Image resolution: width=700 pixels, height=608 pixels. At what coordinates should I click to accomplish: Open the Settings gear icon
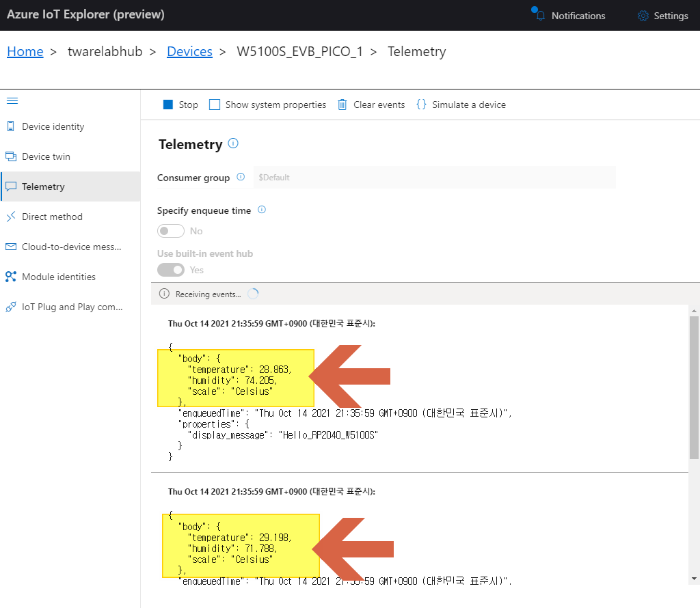pyautogui.click(x=643, y=16)
